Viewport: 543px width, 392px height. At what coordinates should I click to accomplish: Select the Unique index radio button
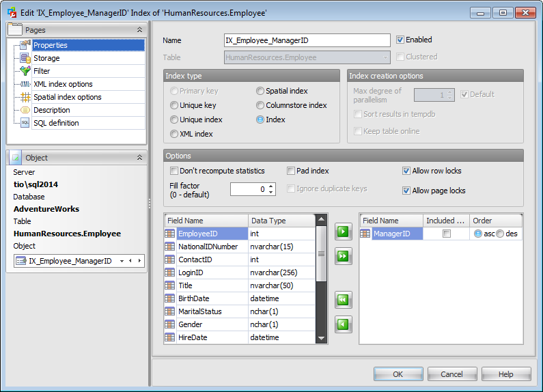coord(174,120)
